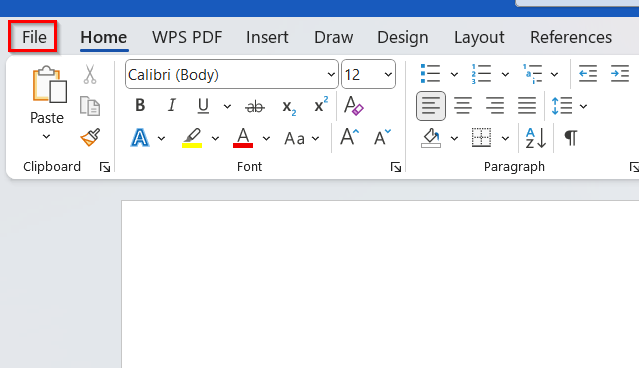
Task: Toggle Strikethrough formatting
Action: [x=255, y=106]
